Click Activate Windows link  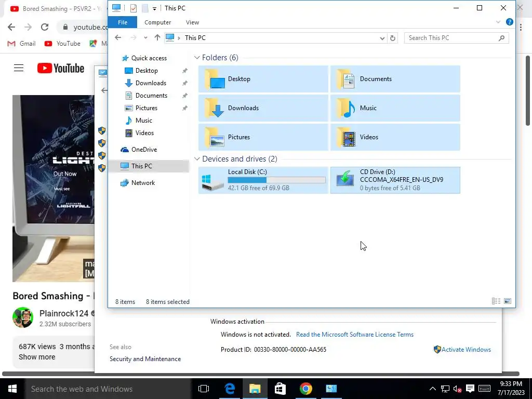click(x=466, y=350)
